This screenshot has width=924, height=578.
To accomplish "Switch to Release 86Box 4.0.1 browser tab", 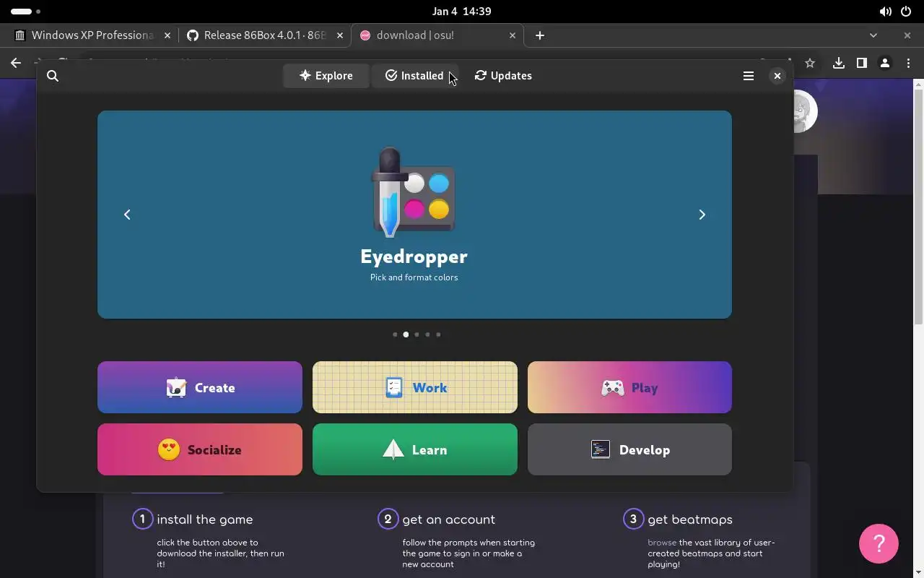I will tap(264, 35).
